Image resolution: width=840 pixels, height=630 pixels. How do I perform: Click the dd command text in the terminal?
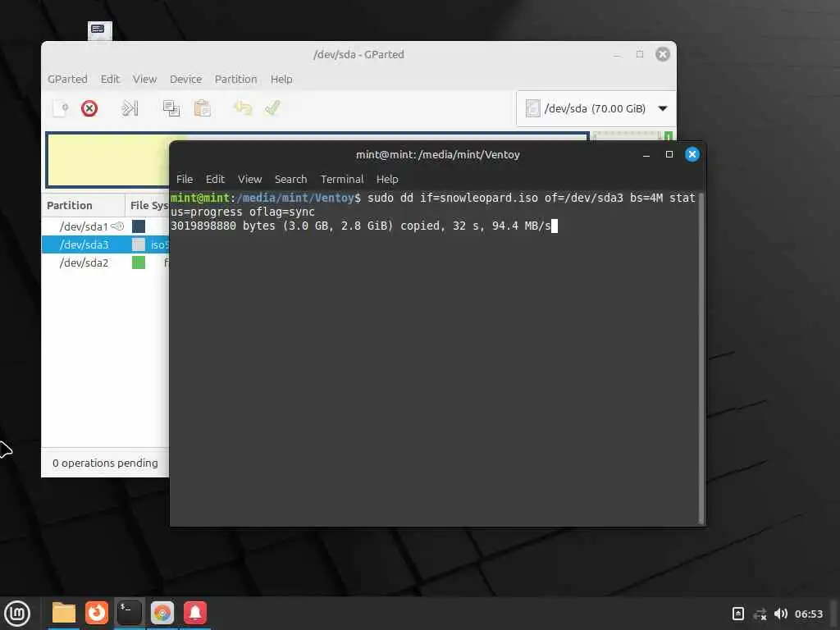pos(432,204)
